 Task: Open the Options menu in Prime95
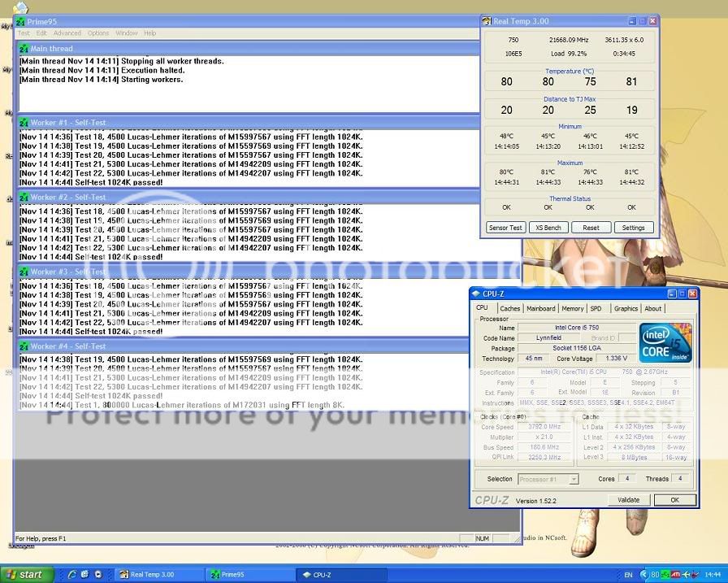[x=98, y=33]
